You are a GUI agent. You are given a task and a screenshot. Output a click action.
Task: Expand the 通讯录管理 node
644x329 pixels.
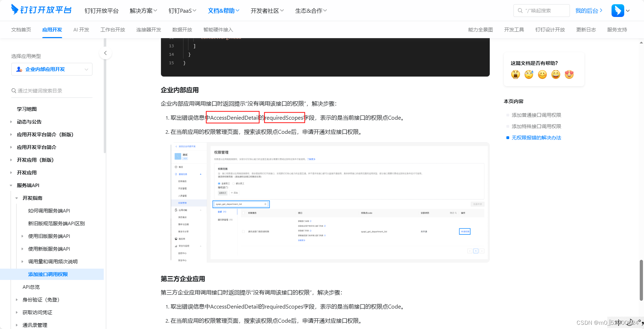point(17,325)
